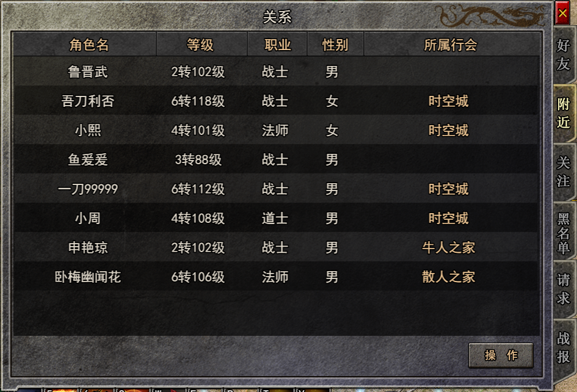This screenshot has height=392, width=577.
Task: Close the 关系 window with red X
Action: pyautogui.click(x=562, y=13)
